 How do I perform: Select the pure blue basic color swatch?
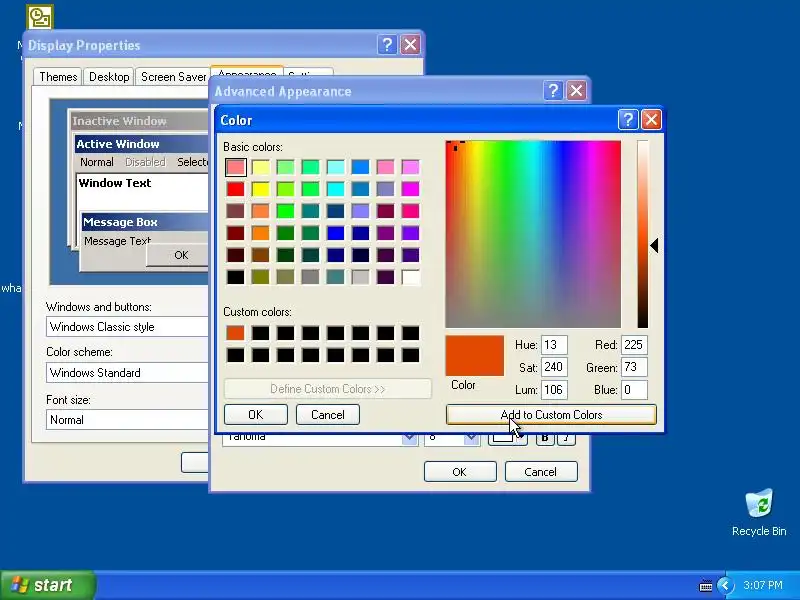[x=336, y=233]
